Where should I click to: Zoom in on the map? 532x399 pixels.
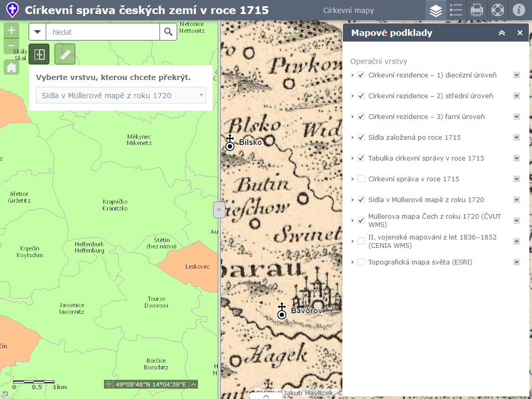pyautogui.click(x=11, y=31)
